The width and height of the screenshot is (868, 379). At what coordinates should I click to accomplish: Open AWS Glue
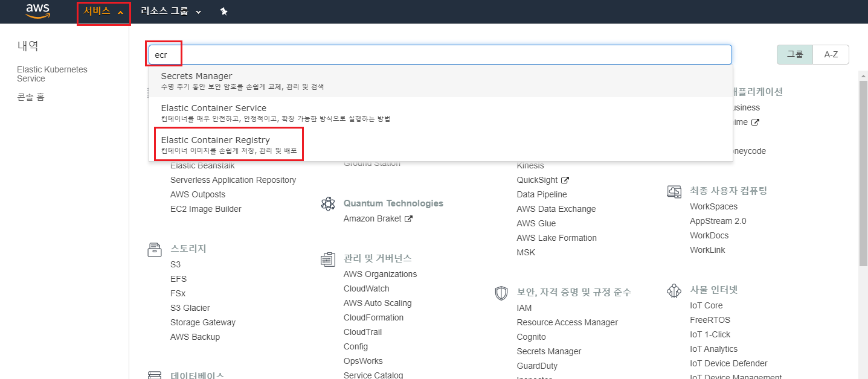536,223
